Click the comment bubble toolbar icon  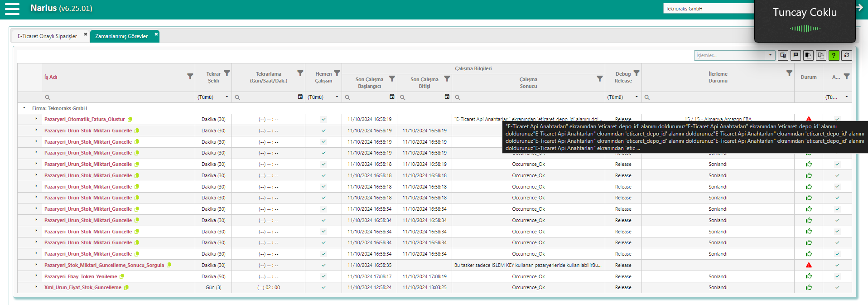[796, 55]
